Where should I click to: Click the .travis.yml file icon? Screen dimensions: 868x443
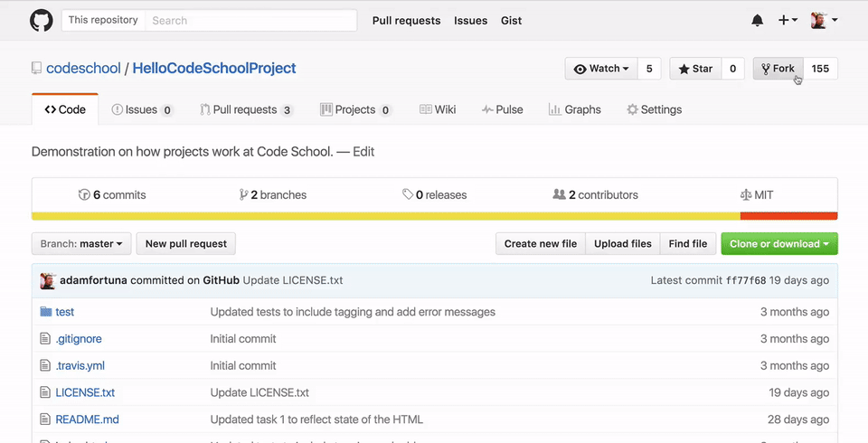(x=45, y=365)
